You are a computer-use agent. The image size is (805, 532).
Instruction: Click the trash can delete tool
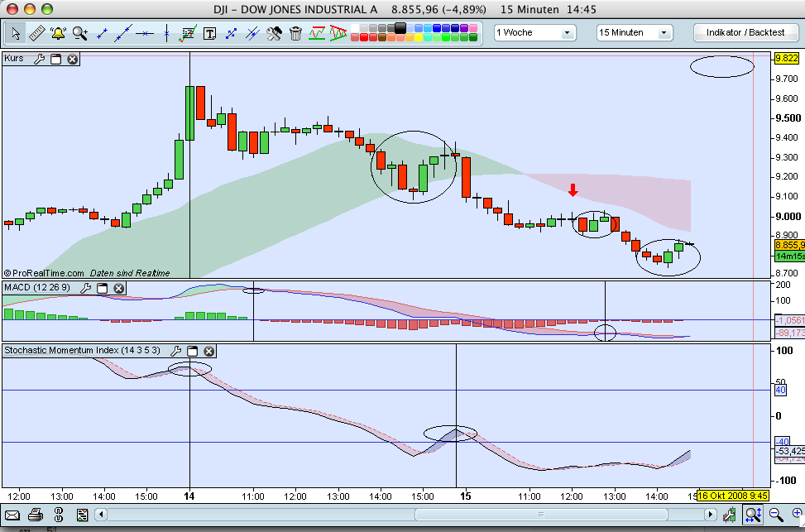point(295,34)
